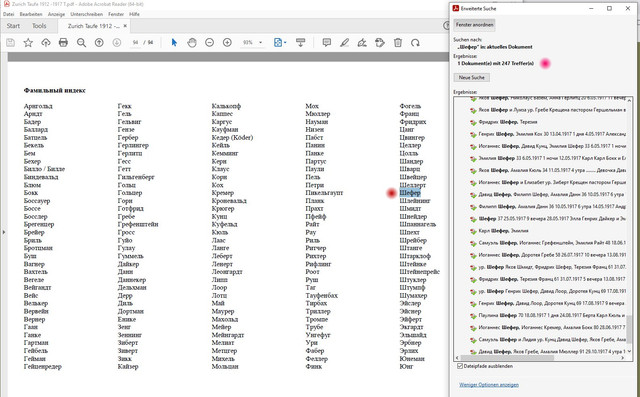Click the surname 'Штейнепрейс' in the index
Image resolution: width=640 pixels, height=397 pixels.
point(420,272)
